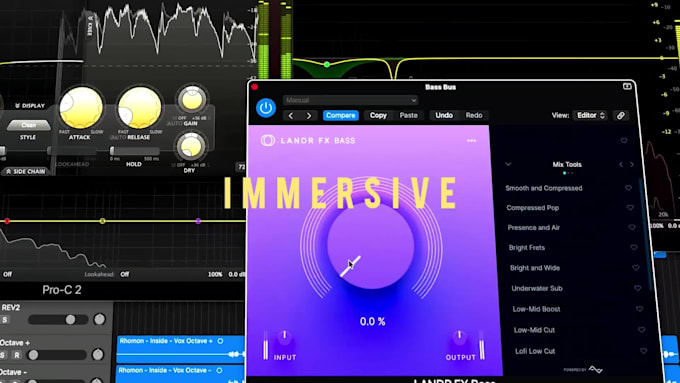Toggle the blue plugin power button
This screenshot has width=680, height=383.
tap(266, 108)
